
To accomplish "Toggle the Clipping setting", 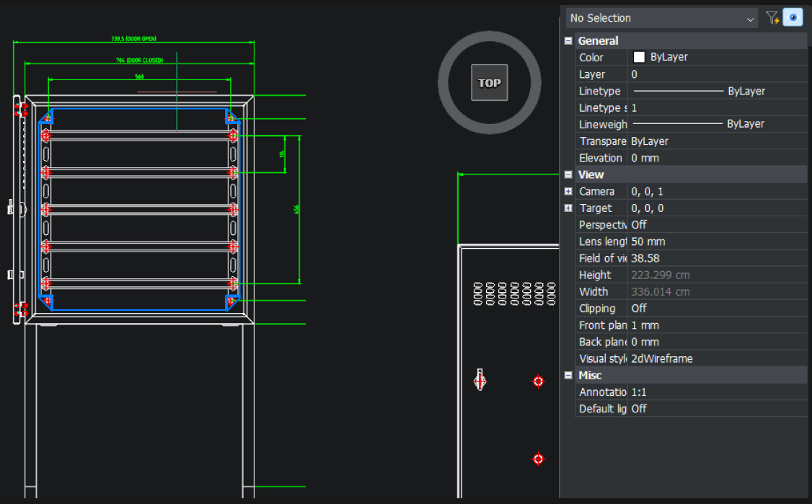I will pyautogui.click(x=692, y=308).
